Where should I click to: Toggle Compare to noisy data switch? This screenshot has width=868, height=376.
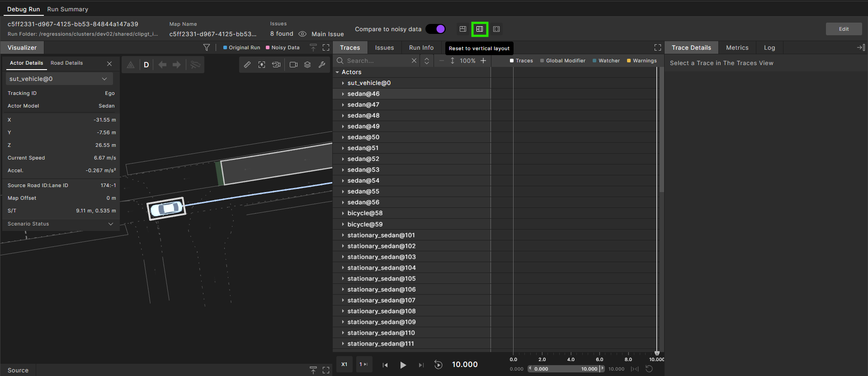[x=435, y=29]
